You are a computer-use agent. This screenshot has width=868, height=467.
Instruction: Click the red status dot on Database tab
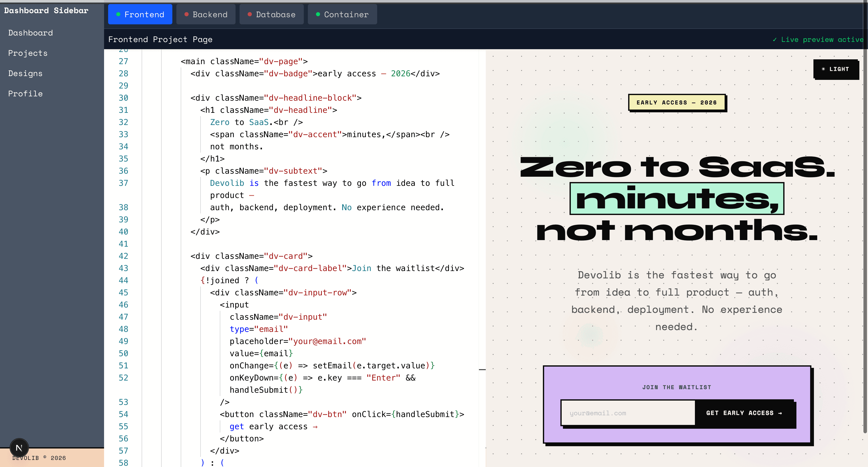click(250, 14)
